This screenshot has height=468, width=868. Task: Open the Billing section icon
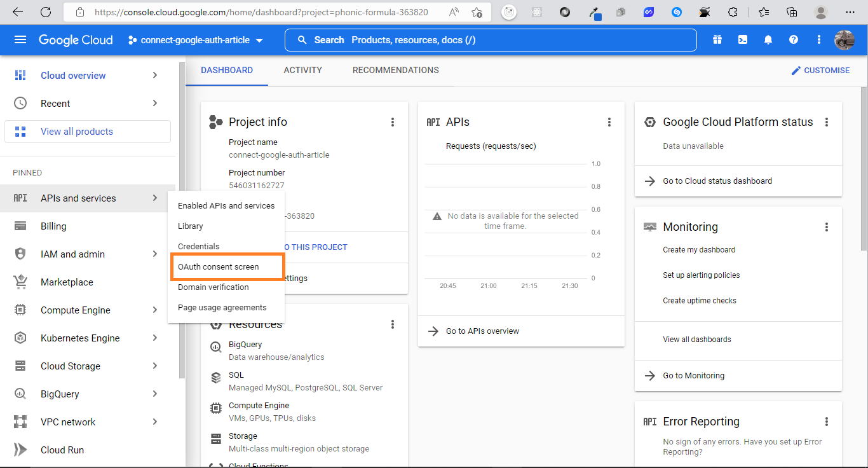point(21,226)
